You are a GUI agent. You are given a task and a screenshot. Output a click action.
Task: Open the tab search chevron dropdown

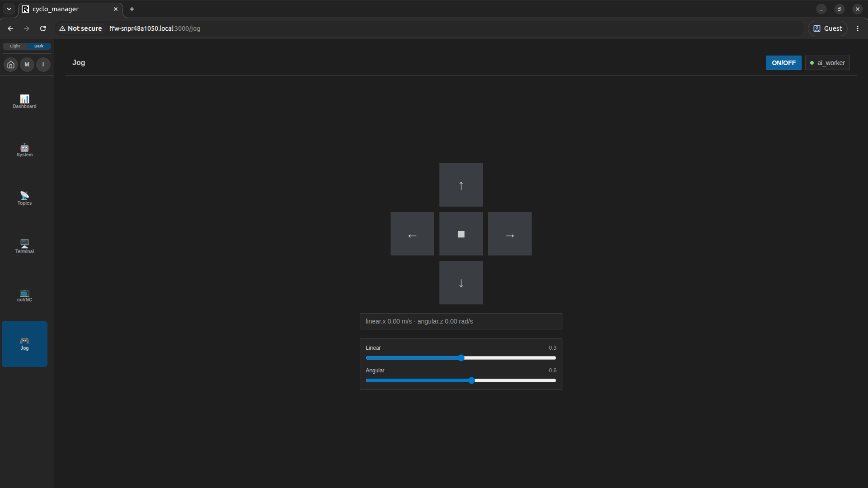9,9
